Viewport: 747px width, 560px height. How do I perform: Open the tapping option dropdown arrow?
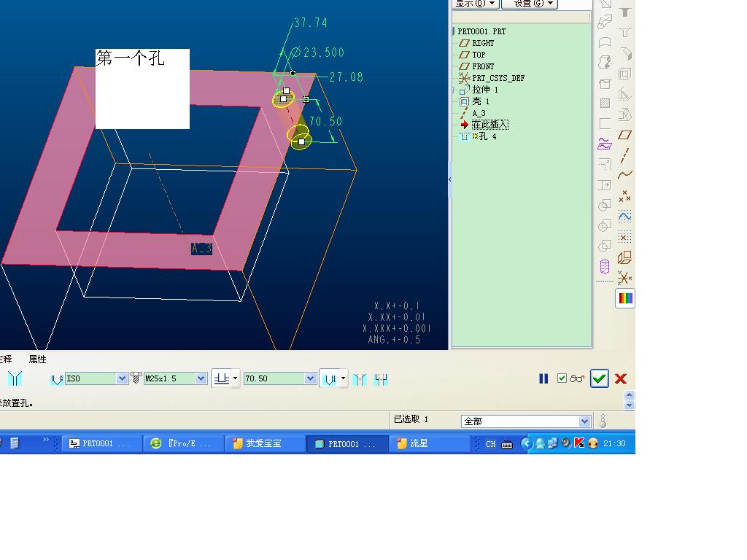click(343, 378)
